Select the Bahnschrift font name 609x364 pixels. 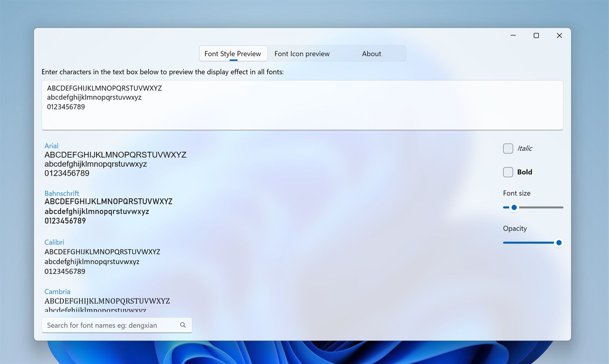tap(62, 193)
